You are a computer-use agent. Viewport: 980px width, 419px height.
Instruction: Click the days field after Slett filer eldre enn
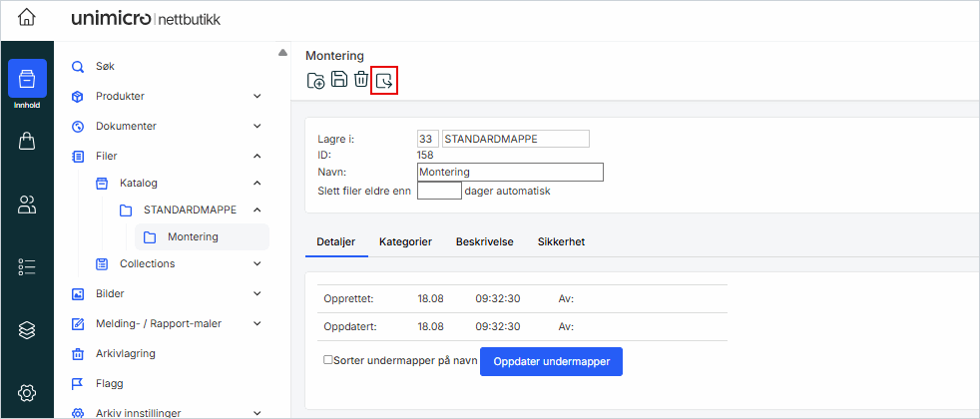coord(439,191)
